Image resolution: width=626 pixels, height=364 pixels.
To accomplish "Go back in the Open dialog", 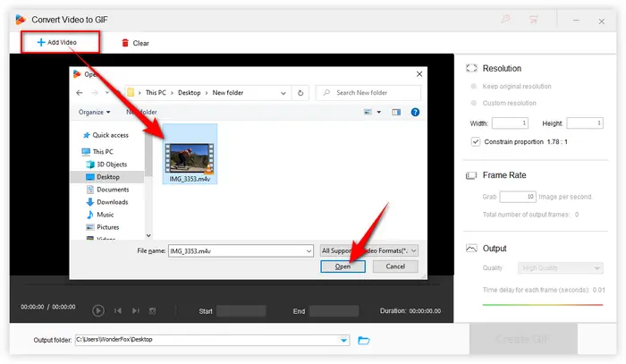I will [x=80, y=93].
